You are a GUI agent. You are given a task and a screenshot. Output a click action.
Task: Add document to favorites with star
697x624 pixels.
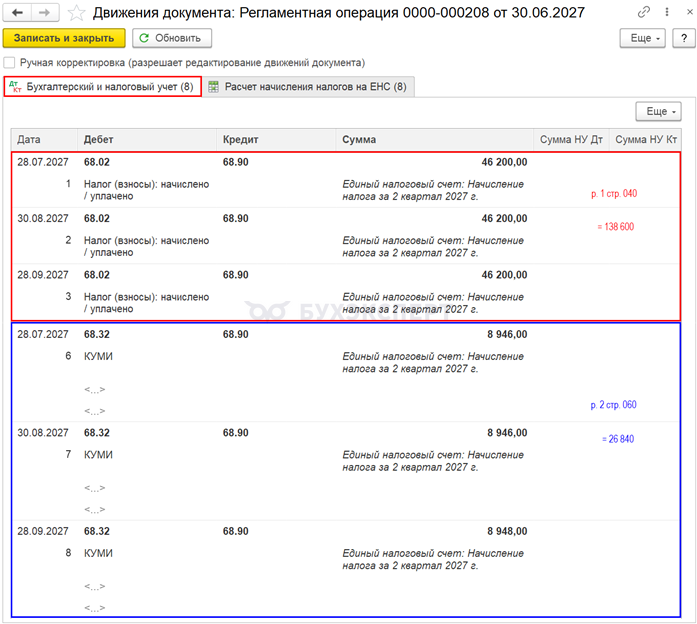tap(76, 13)
